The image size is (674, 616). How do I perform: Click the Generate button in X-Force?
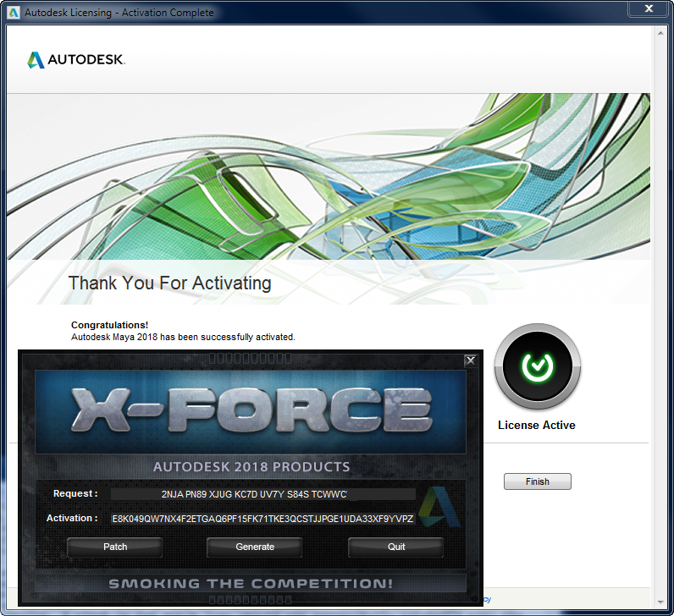click(255, 547)
